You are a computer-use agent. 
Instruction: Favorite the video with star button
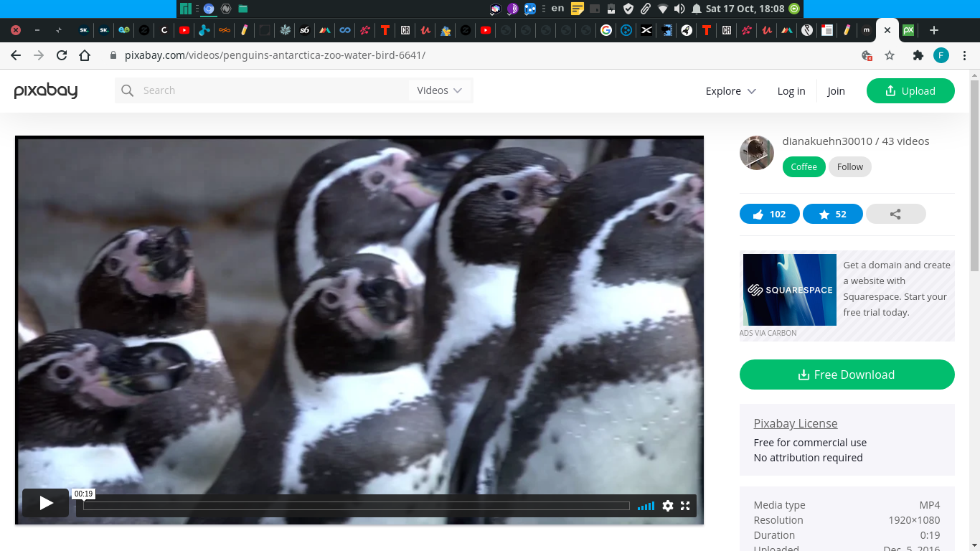click(x=832, y=214)
